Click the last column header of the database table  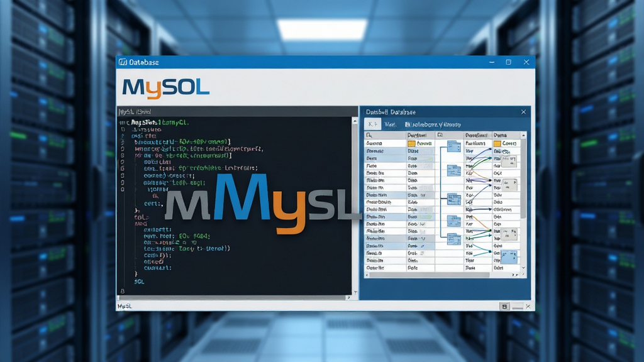click(x=506, y=135)
